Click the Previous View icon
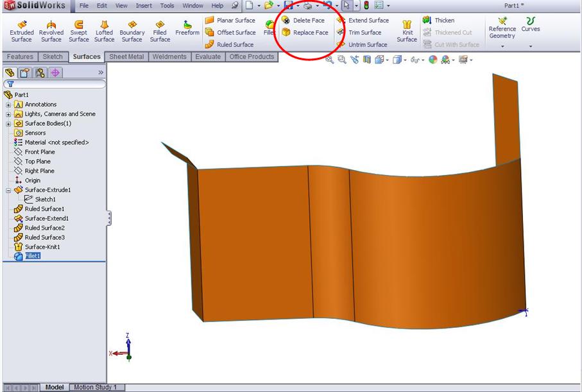This screenshot has width=582, height=392. (x=354, y=60)
